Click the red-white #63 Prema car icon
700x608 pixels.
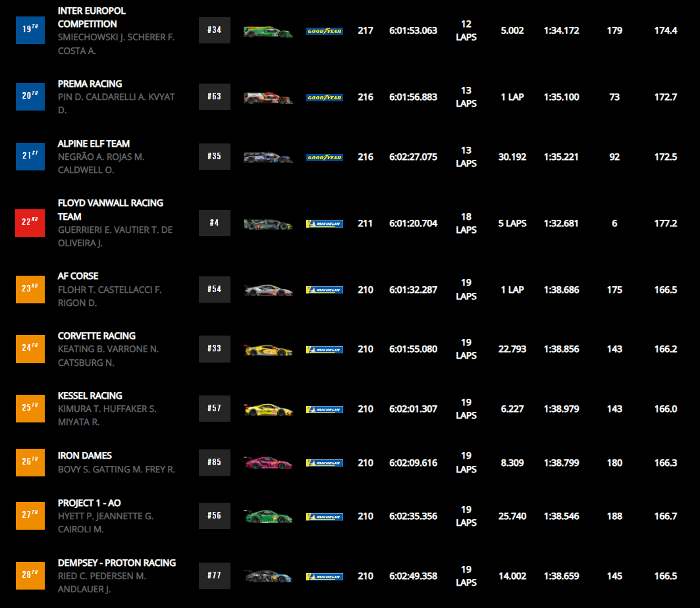(x=268, y=97)
